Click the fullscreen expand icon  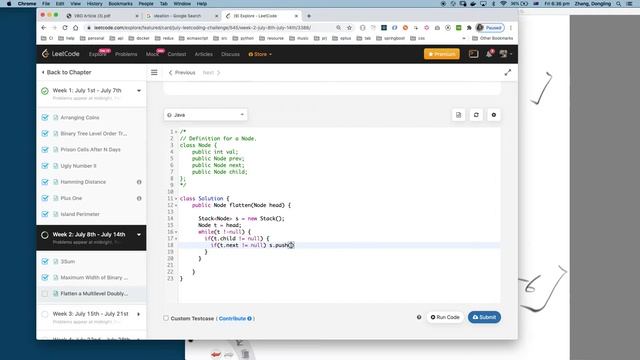coord(507,72)
